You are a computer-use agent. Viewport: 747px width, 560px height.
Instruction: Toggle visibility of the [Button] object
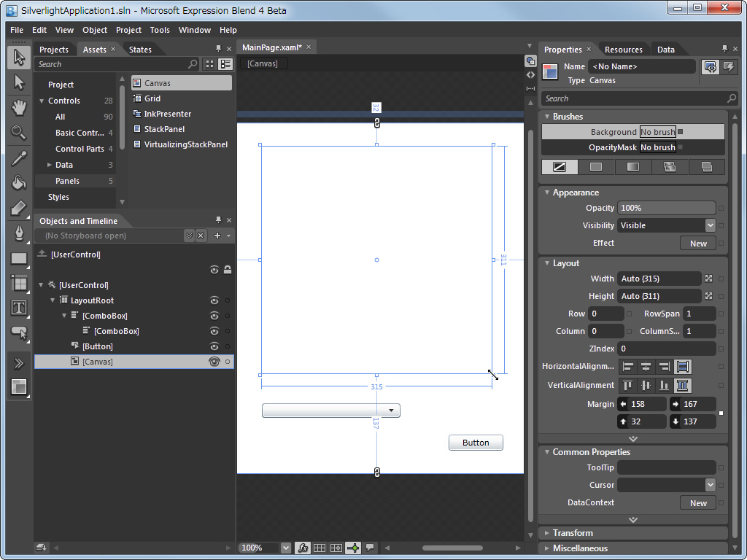click(214, 346)
